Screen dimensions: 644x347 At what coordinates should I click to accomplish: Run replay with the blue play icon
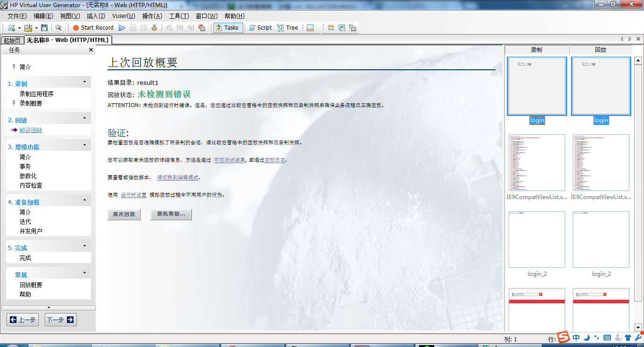122,28
